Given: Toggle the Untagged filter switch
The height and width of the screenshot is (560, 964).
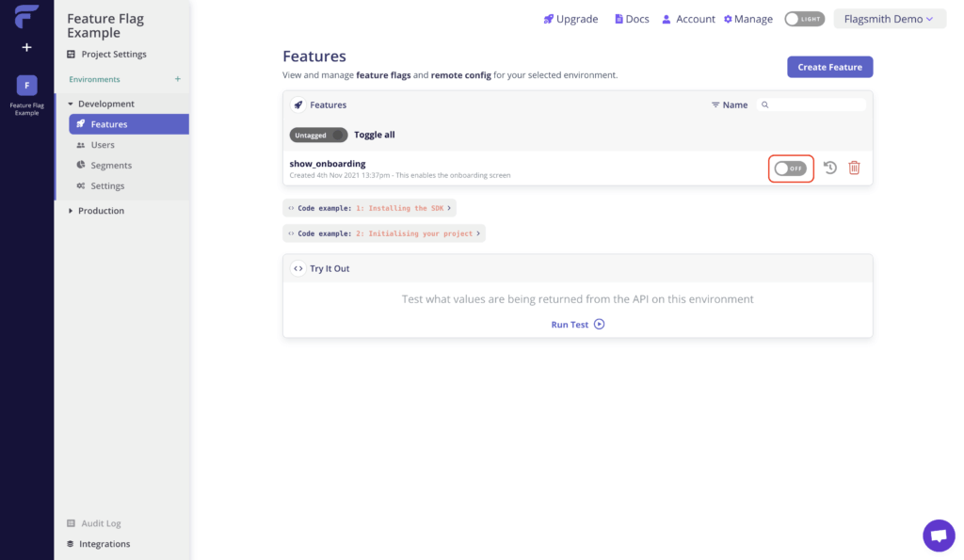Looking at the screenshot, I should click(x=318, y=136).
